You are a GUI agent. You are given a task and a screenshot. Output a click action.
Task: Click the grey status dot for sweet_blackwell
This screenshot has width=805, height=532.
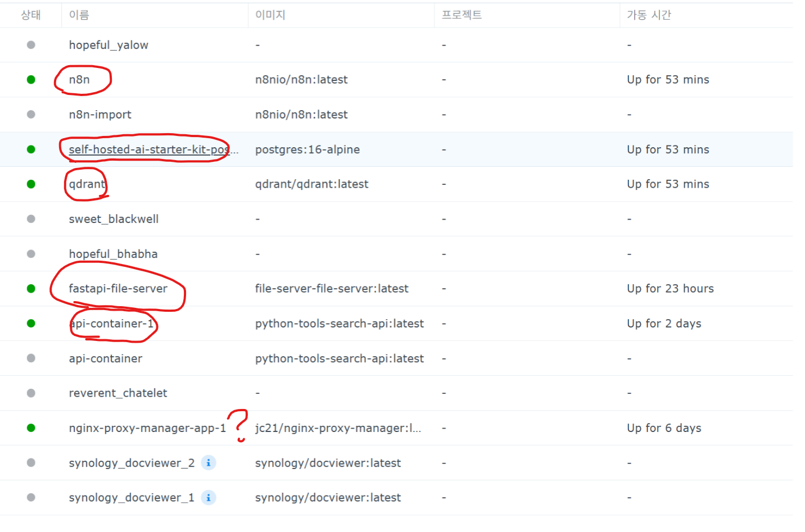pyautogui.click(x=31, y=219)
